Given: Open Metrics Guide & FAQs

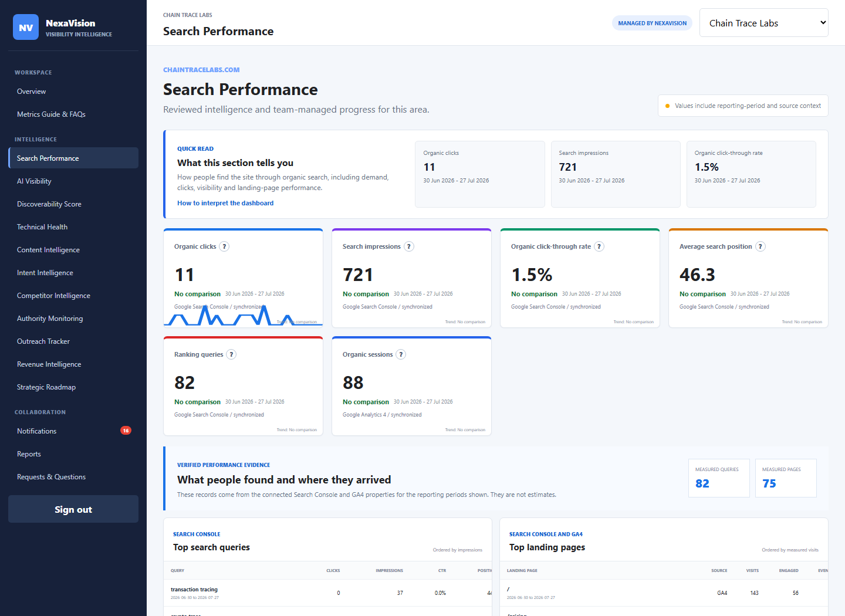Looking at the screenshot, I should coord(73,114).
